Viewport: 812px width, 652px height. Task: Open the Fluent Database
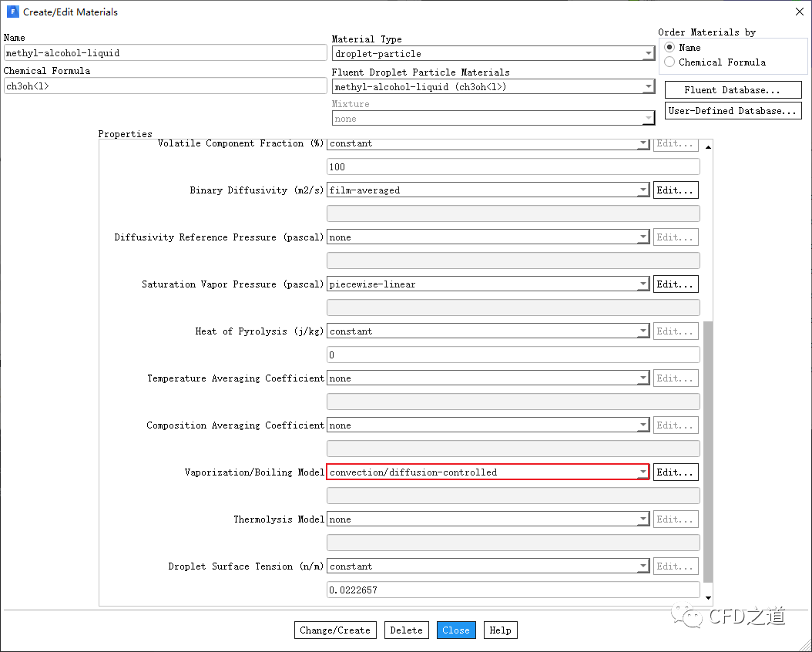coord(733,90)
